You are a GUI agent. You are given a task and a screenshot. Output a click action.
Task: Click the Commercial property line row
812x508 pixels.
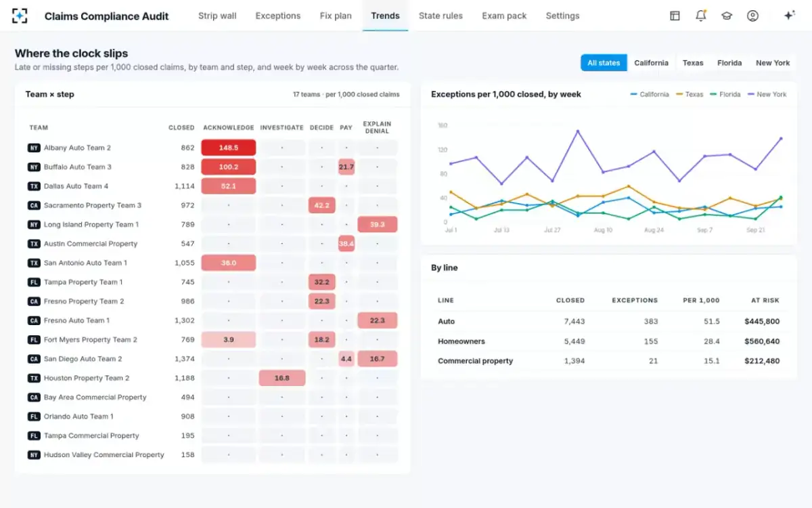pos(608,361)
